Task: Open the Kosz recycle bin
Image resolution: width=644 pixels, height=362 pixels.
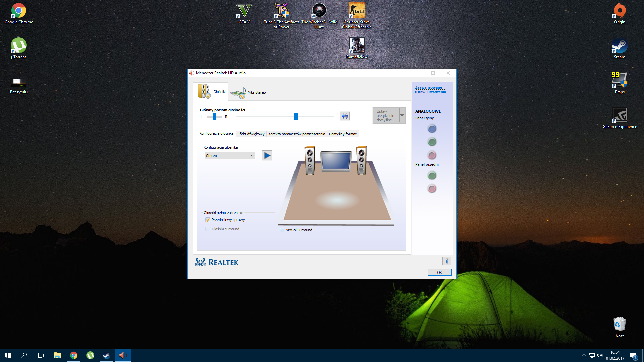Action: (x=620, y=327)
